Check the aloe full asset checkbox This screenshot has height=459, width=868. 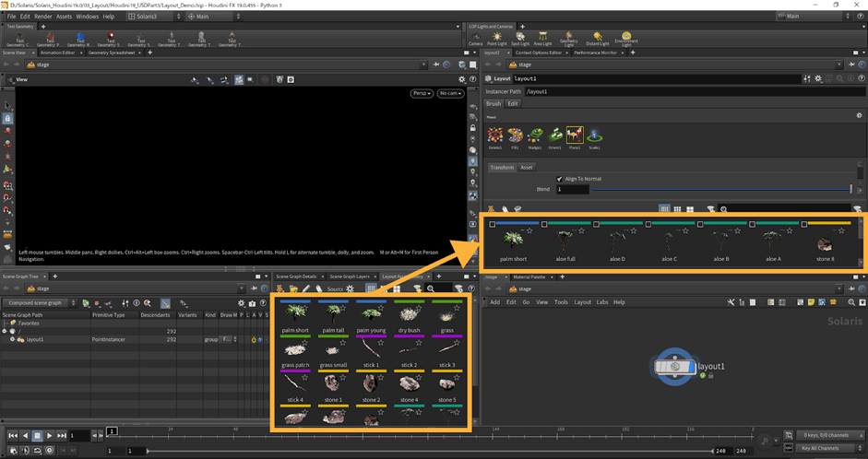tap(544, 225)
